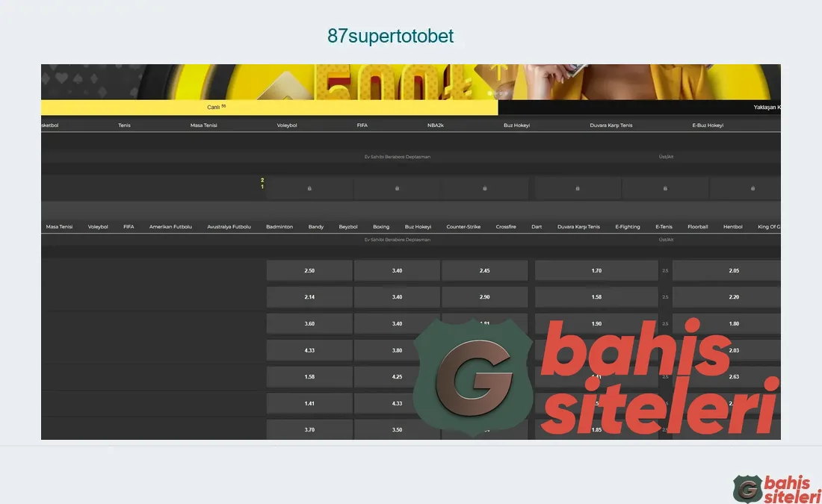This screenshot has width=822, height=504.
Task: Select Voleybol from the top sports bar
Action: pos(287,125)
